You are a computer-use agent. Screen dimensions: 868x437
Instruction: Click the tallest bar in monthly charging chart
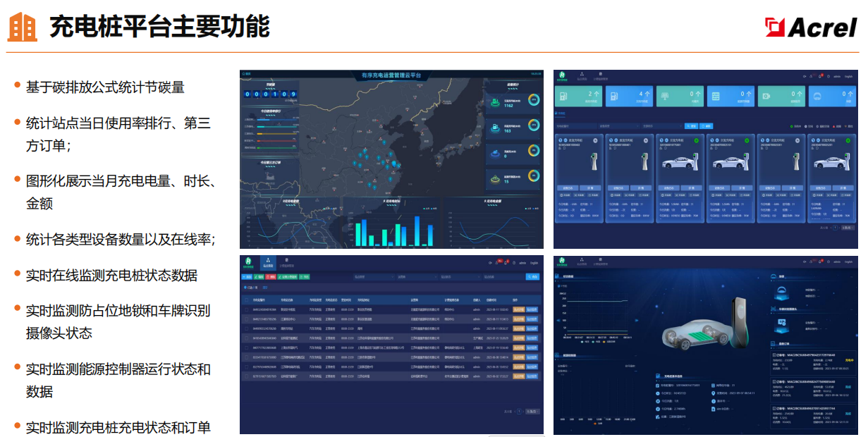tap(416, 230)
